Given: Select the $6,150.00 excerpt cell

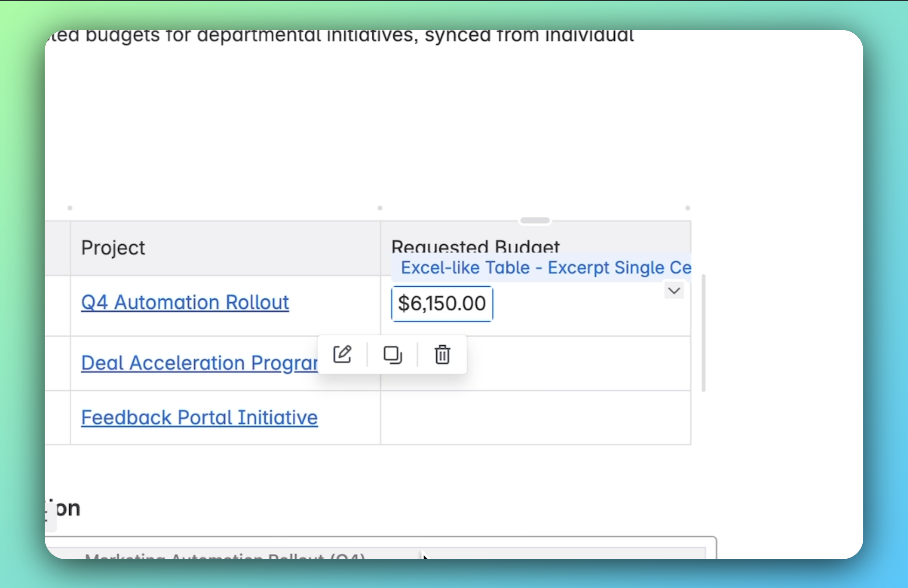Looking at the screenshot, I should click(x=442, y=304).
